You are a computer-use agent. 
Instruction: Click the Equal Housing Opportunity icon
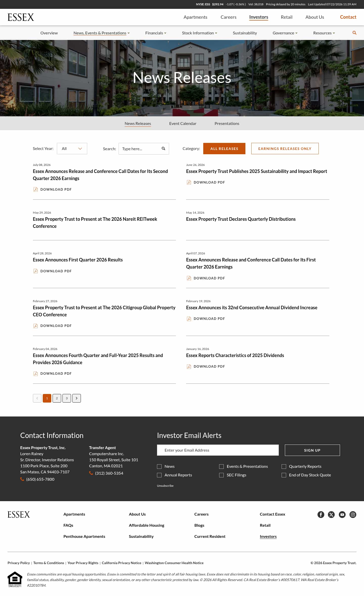[15, 579]
